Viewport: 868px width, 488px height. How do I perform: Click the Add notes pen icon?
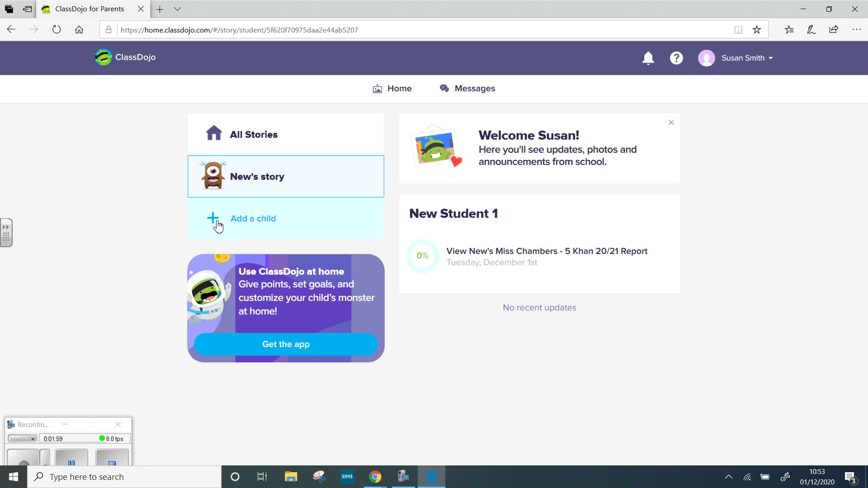pos(811,30)
